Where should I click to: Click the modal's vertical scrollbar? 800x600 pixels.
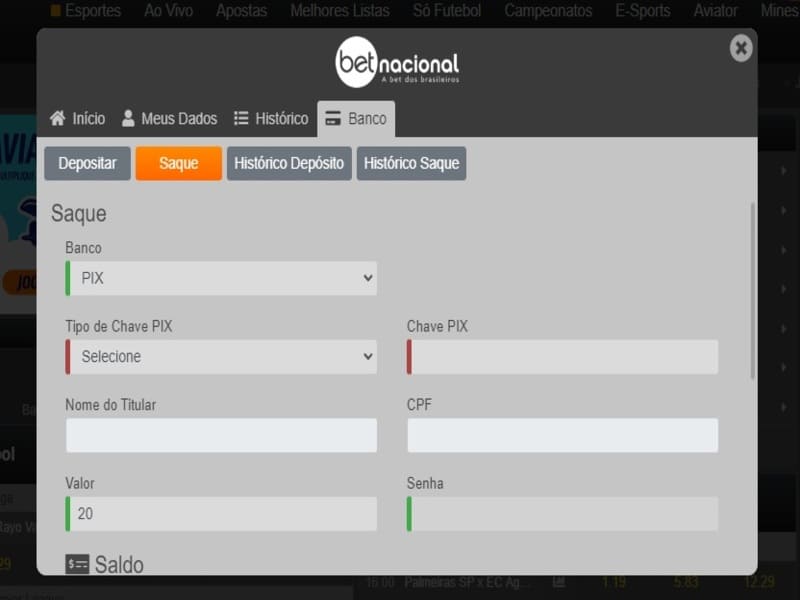pos(753,290)
